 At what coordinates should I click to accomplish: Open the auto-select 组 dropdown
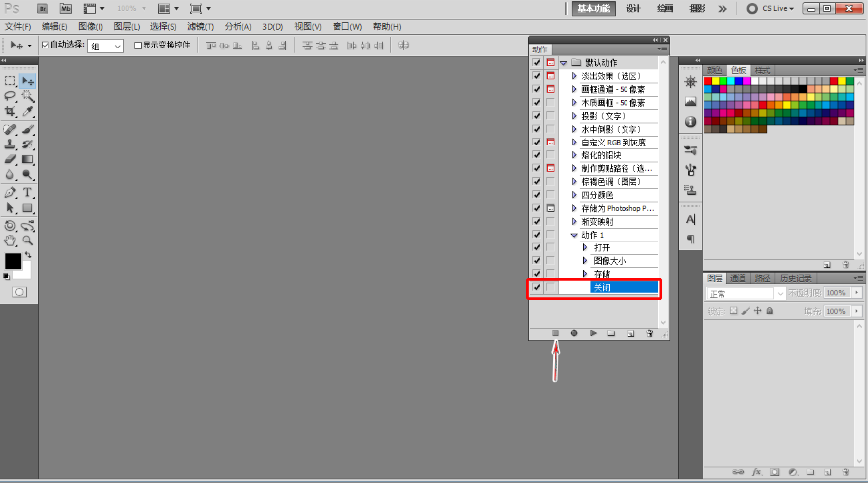[x=105, y=46]
